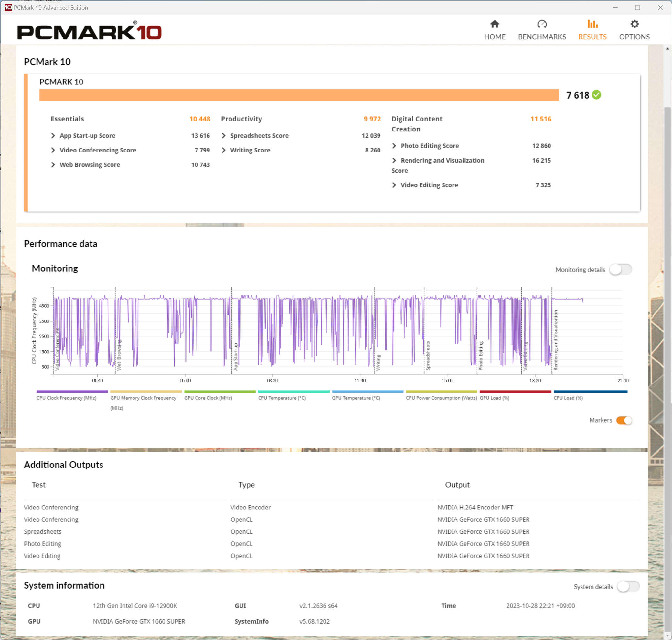Click the Time value 2023-10-28 22:21

click(540, 606)
